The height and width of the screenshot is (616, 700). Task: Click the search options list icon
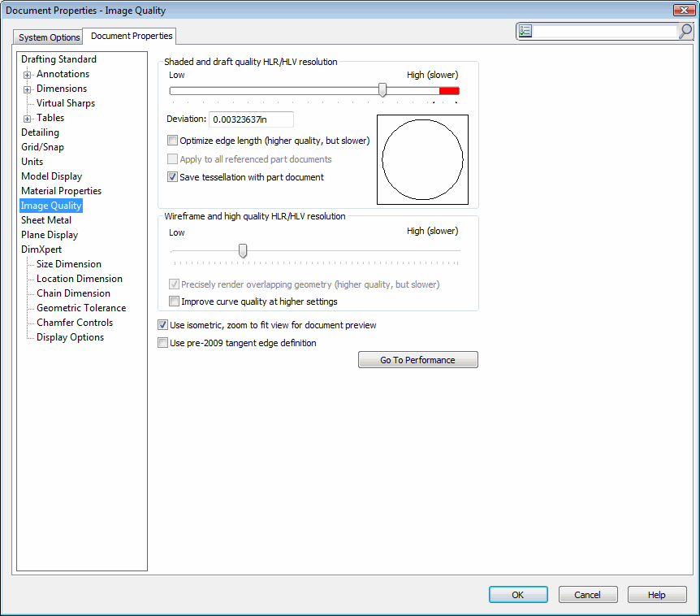525,31
